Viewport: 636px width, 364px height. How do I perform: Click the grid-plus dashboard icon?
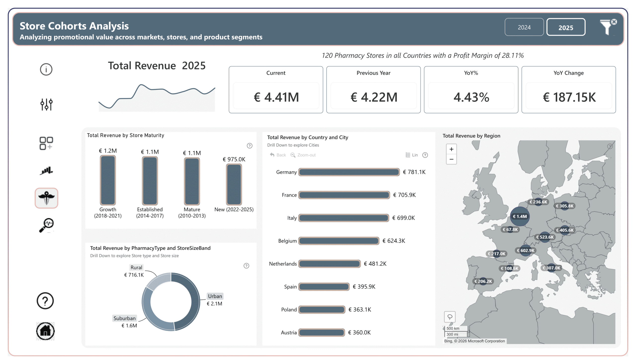46,143
